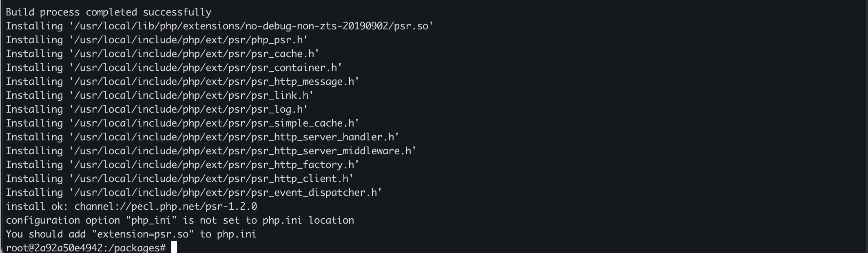The height and width of the screenshot is (253, 868).
Task: Click the terminal cursor block at the prompt
Action: click(x=174, y=247)
